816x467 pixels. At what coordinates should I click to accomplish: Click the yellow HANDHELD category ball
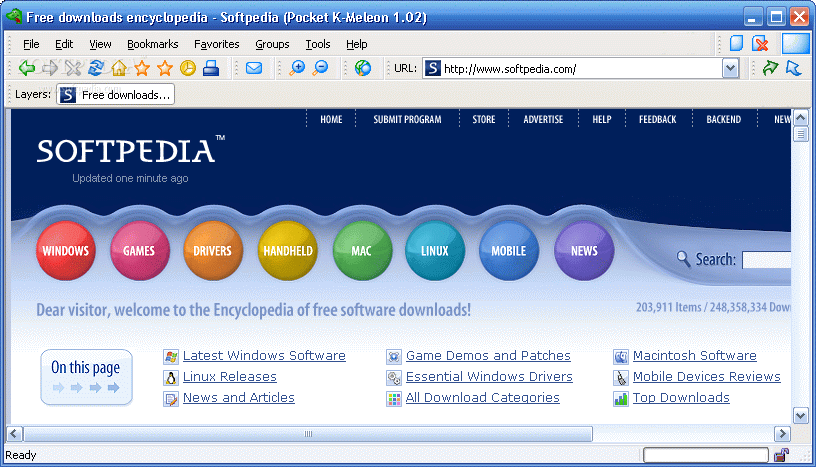pyautogui.click(x=288, y=250)
